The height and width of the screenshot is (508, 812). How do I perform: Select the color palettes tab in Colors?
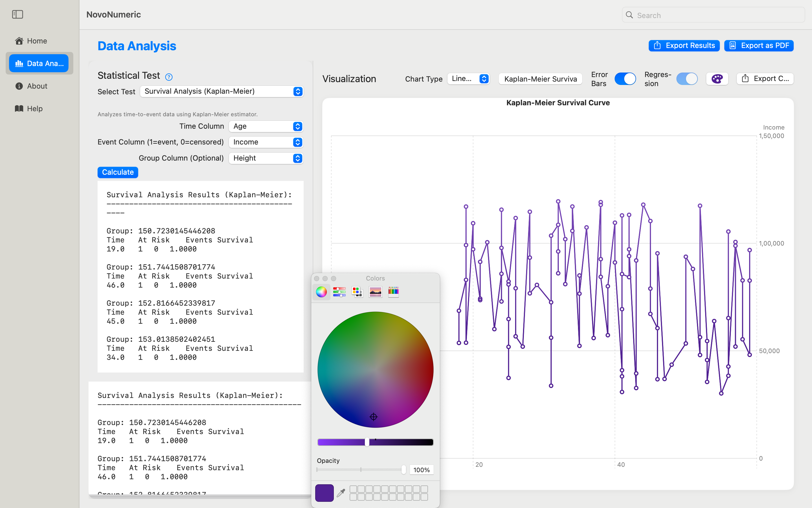pos(357,292)
